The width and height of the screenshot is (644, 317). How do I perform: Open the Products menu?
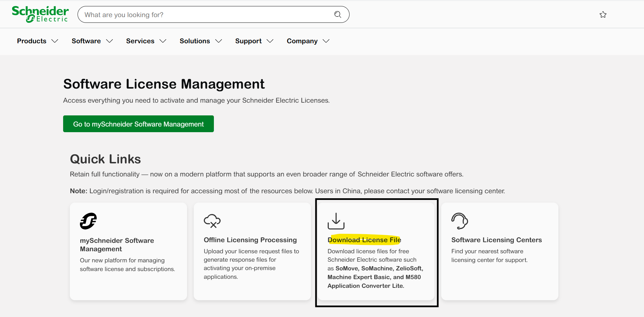[32, 41]
